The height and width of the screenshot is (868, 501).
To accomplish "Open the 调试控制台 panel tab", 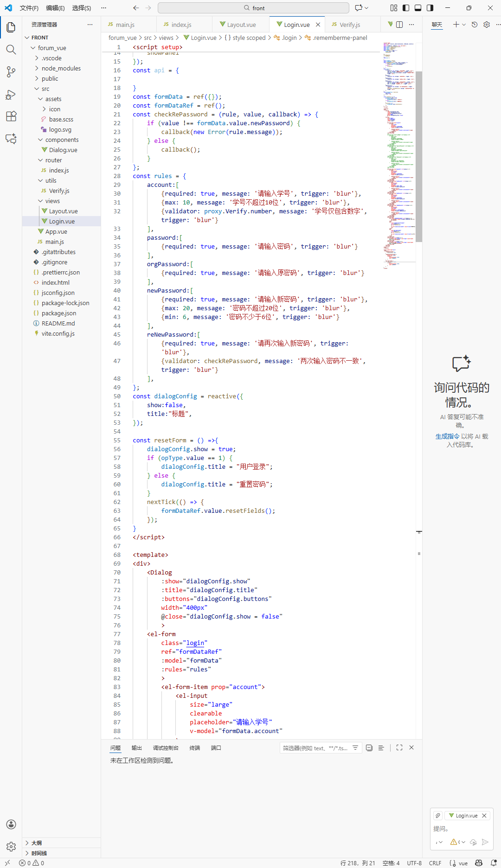I will pyautogui.click(x=166, y=748).
